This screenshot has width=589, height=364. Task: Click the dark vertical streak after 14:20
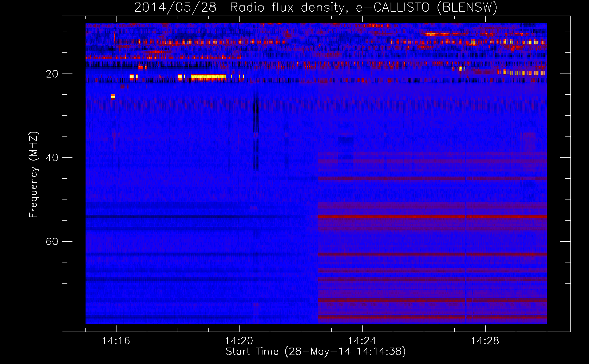[256, 131]
